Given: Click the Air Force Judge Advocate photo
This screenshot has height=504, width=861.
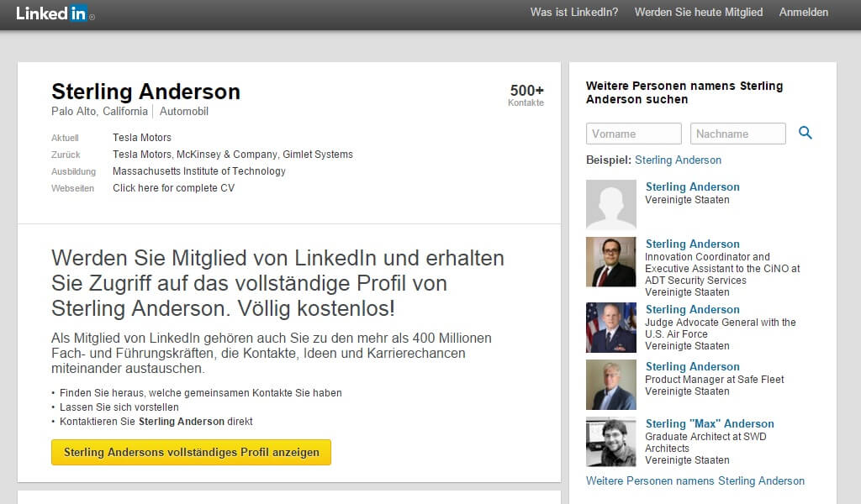Looking at the screenshot, I should tap(610, 328).
